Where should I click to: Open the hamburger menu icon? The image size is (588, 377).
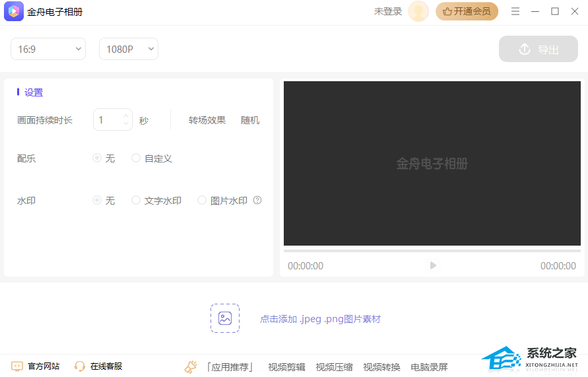515,11
